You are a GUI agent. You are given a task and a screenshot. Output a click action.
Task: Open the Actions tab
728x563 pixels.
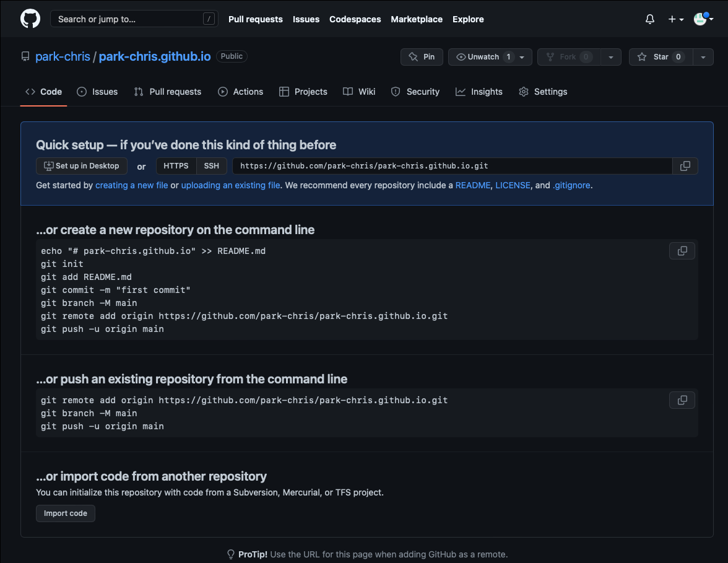click(x=240, y=92)
